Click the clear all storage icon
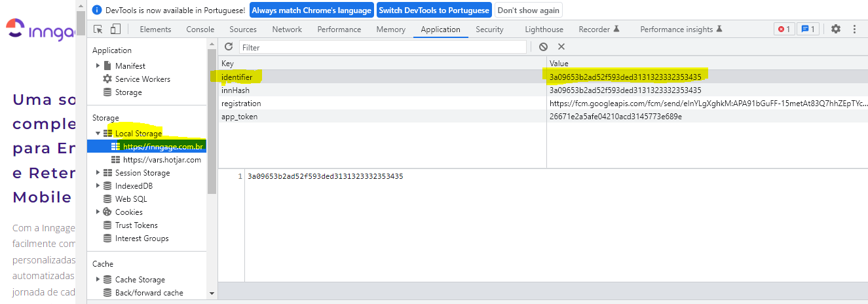 543,47
